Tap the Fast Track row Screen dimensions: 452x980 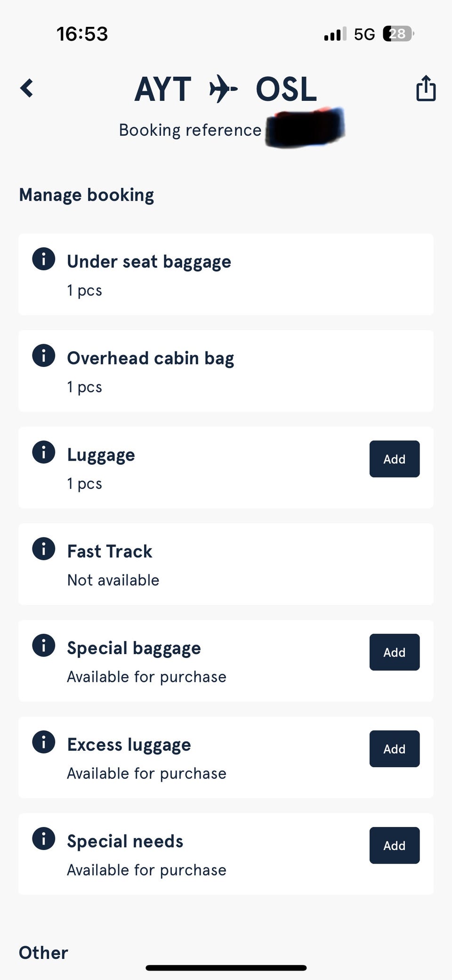(x=226, y=564)
